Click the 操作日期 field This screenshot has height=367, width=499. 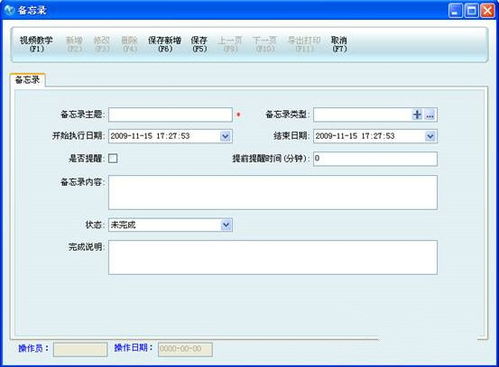pyautogui.click(x=185, y=349)
